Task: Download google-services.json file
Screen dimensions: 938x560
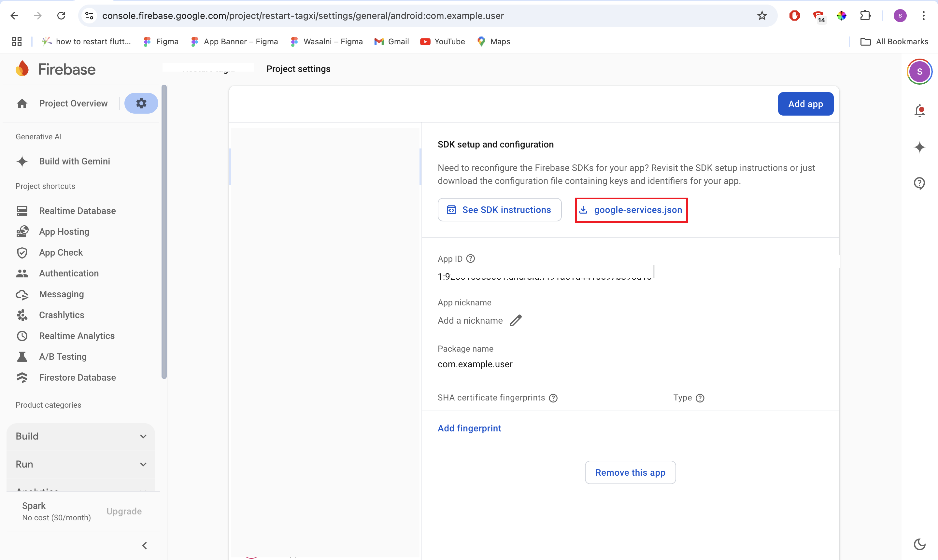Action: point(631,210)
